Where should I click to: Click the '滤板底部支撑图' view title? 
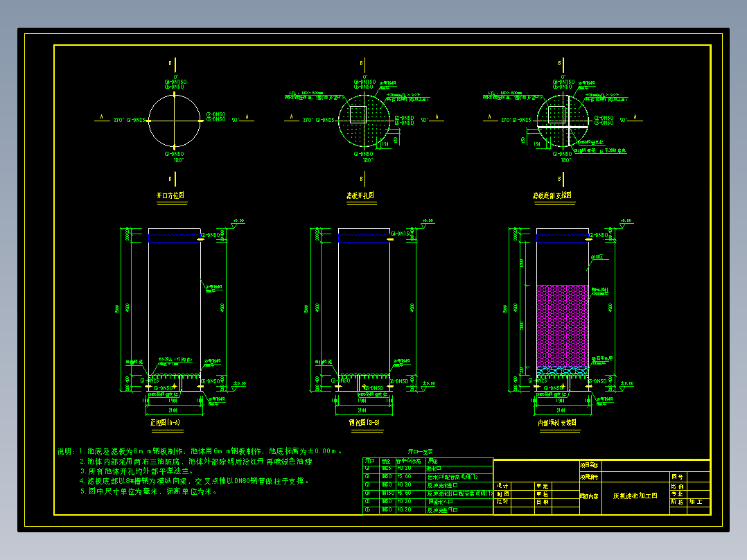(552, 195)
